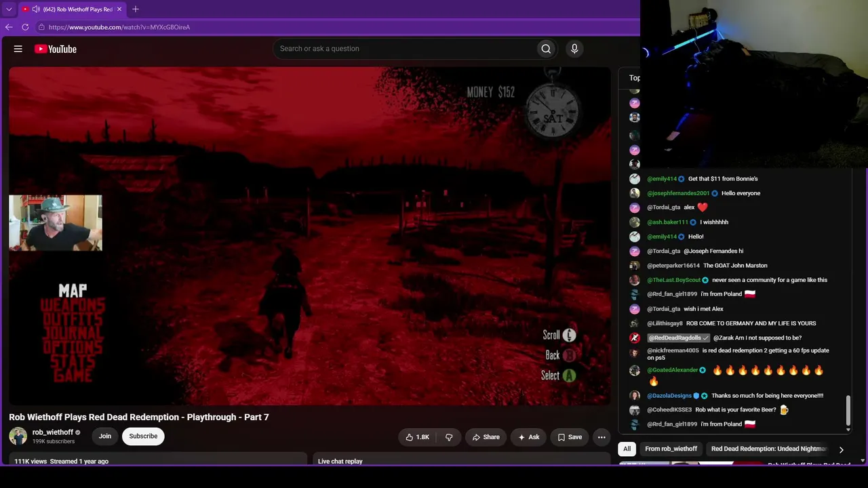
Task: Focus the YouTube search box
Action: [x=405, y=49]
